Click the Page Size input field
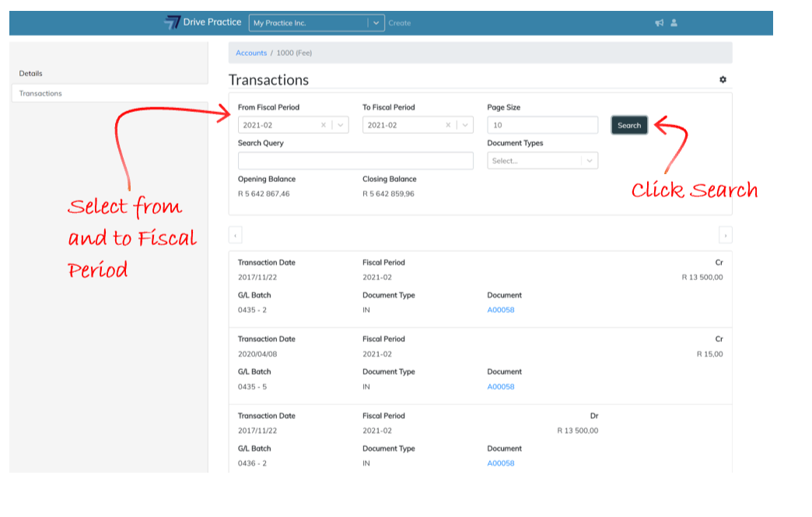 click(542, 125)
